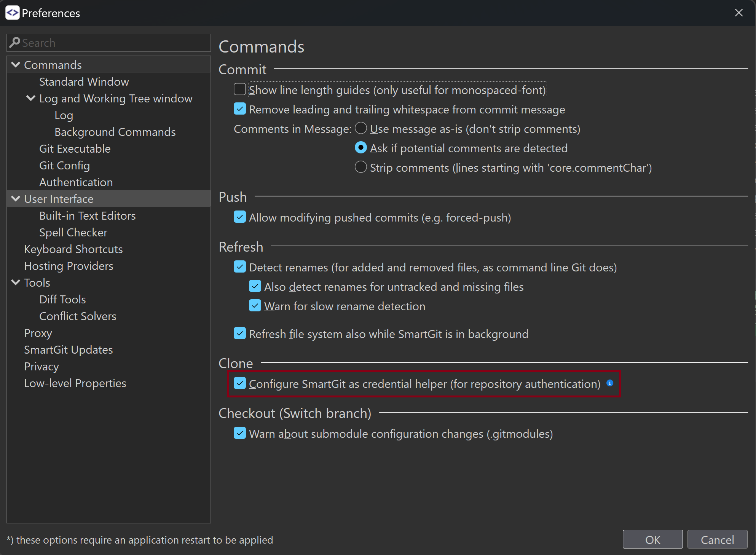Click the SmartGit logo in the title bar
Screen dimensions: 756x555
pos(12,13)
